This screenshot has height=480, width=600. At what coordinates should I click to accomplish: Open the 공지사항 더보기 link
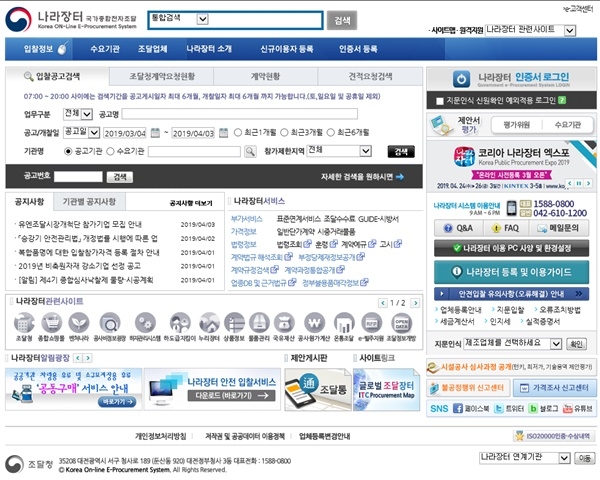[191, 203]
